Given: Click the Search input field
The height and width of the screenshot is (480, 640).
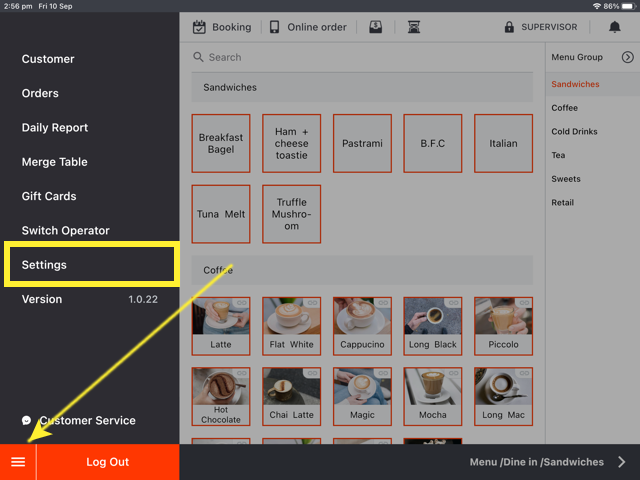Looking at the screenshot, I should [360, 58].
